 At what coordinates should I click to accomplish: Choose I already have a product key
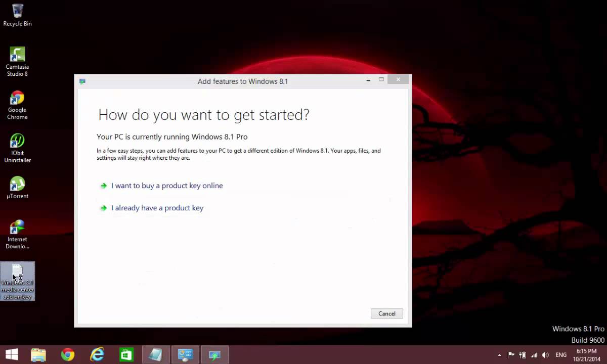click(x=157, y=208)
